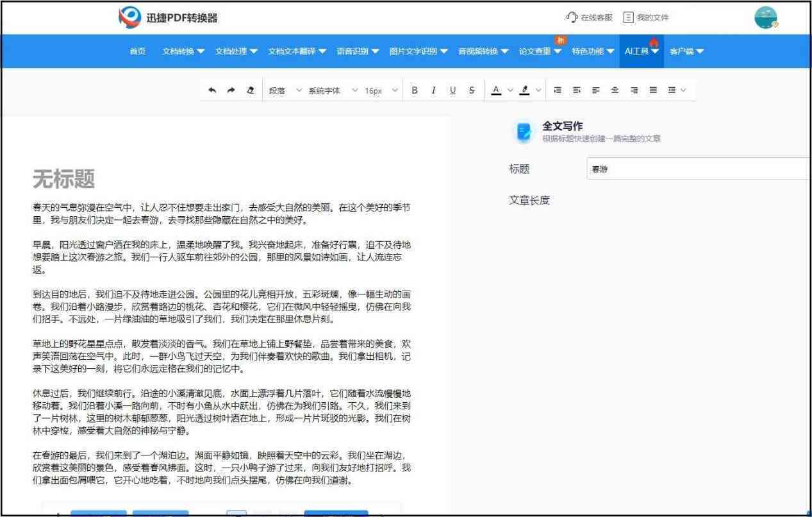Open 在线客服 online support

[x=589, y=17]
